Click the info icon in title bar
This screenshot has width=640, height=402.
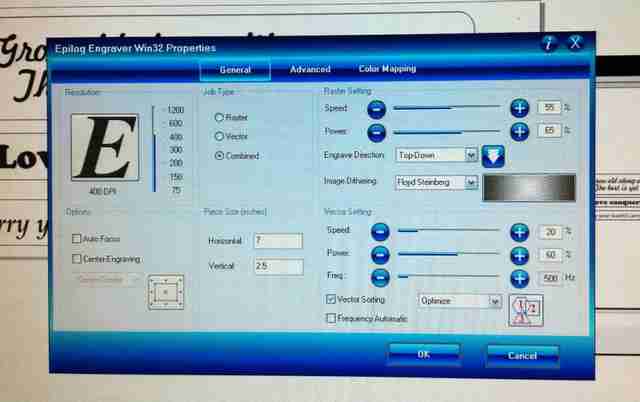click(549, 42)
